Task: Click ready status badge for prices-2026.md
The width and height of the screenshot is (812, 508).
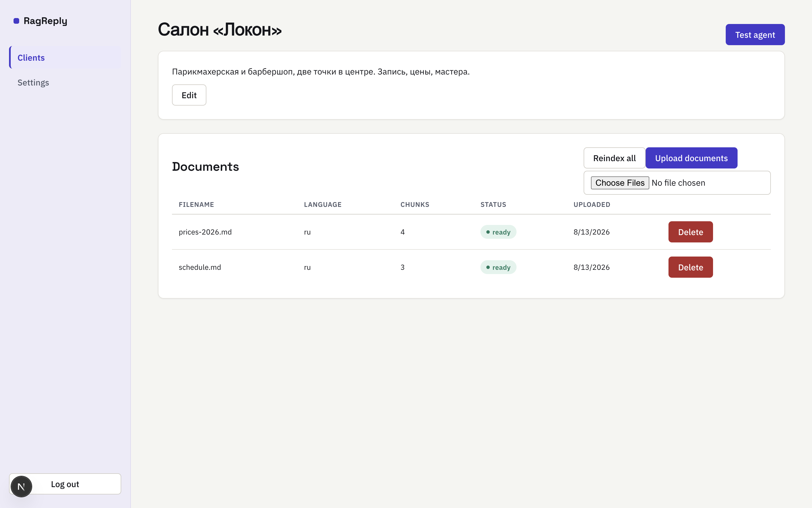Action: click(498, 232)
